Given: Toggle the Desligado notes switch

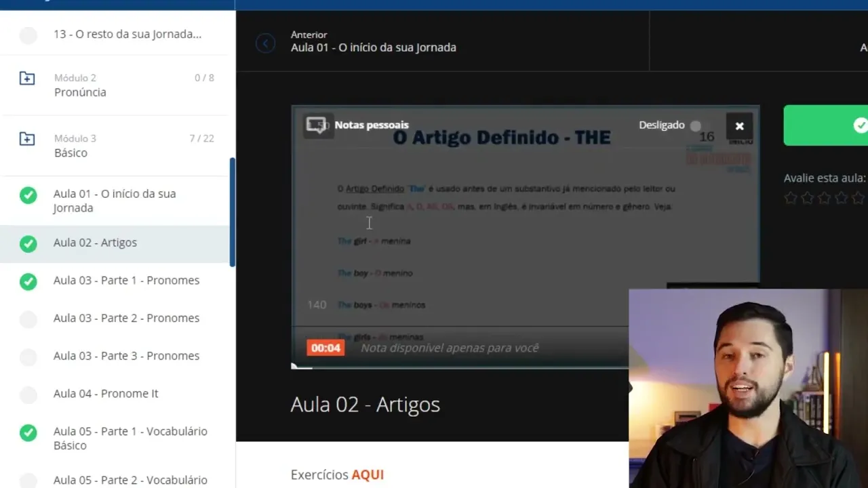Looking at the screenshot, I should pyautogui.click(x=696, y=125).
